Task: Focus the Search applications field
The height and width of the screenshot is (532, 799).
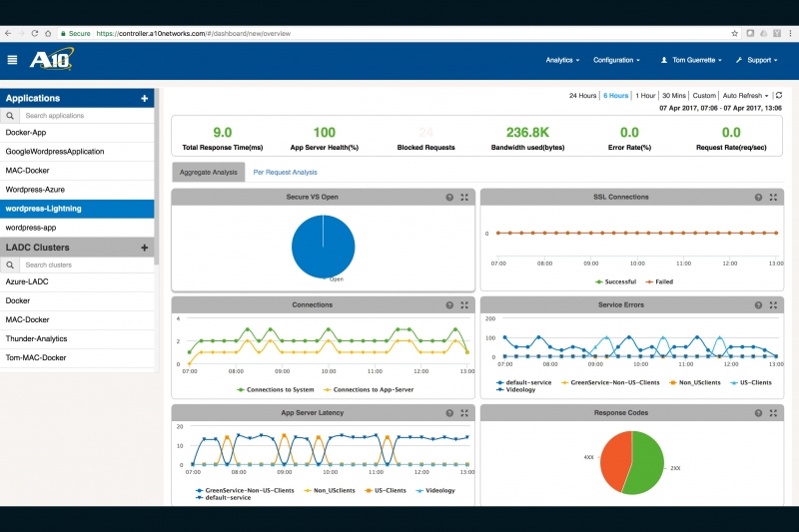Action: [x=87, y=116]
